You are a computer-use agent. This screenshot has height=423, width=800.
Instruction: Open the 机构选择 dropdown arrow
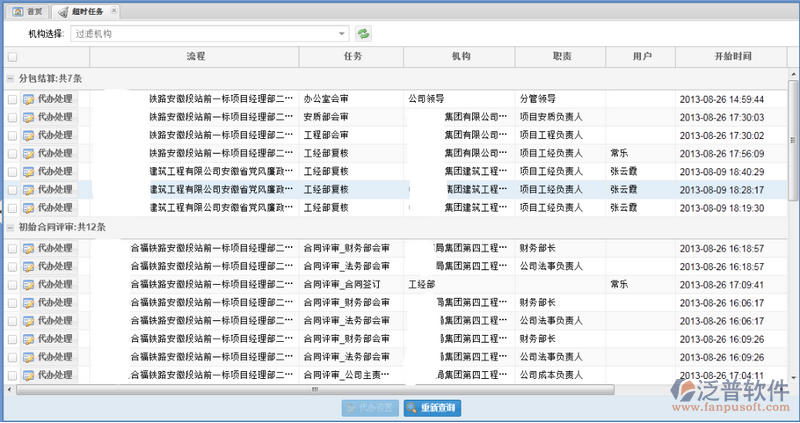343,34
